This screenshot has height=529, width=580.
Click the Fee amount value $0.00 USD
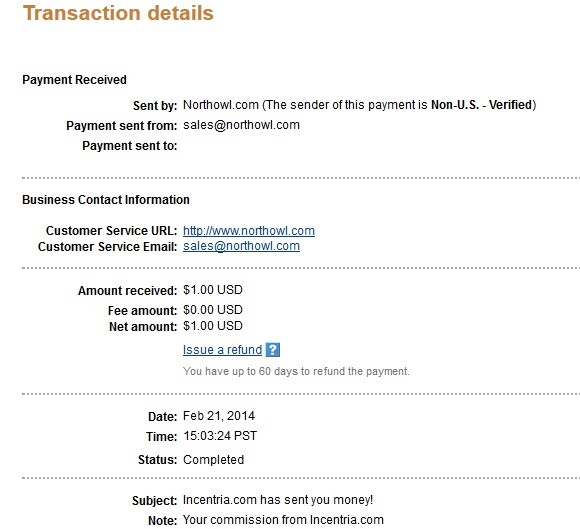coord(213,310)
